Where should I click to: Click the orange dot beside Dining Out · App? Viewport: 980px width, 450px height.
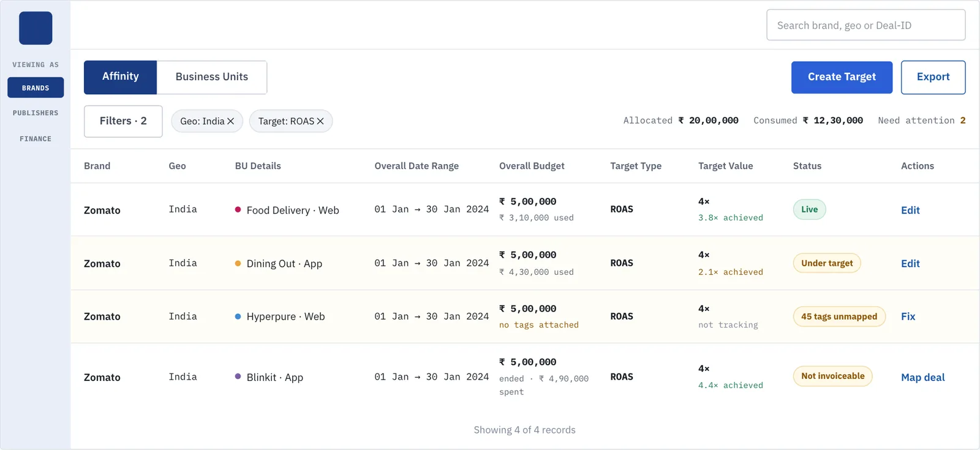(x=238, y=263)
